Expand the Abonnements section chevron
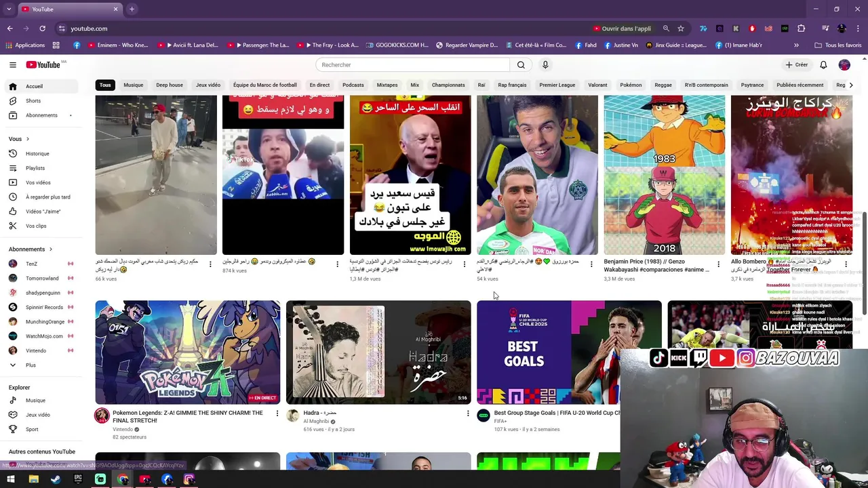This screenshot has width=868, height=488. pos(50,249)
